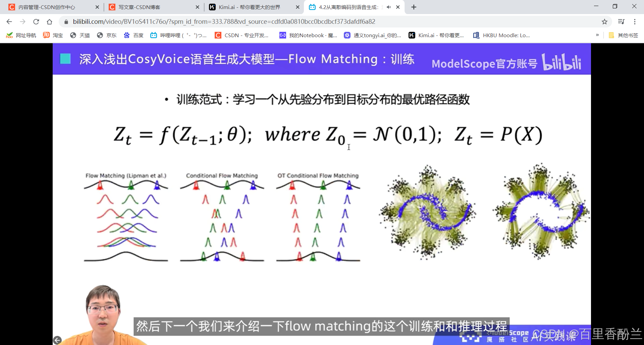Click the video player slide area
The width and height of the screenshot is (644, 345).
[x=322, y=194]
